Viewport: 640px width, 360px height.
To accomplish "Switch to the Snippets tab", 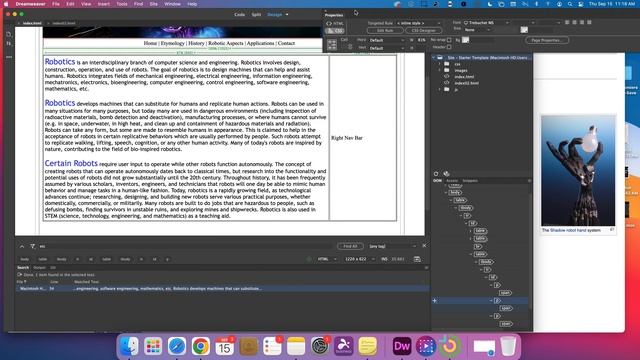I will (x=470, y=180).
